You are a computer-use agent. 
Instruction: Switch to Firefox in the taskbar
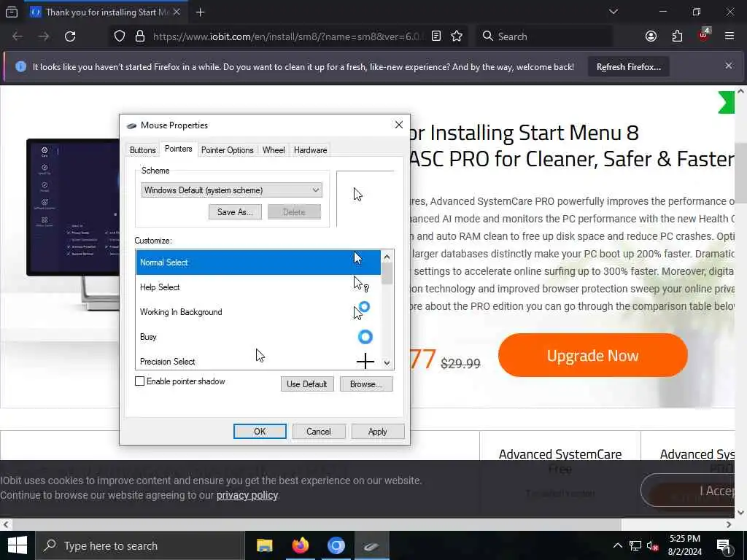coord(300,545)
